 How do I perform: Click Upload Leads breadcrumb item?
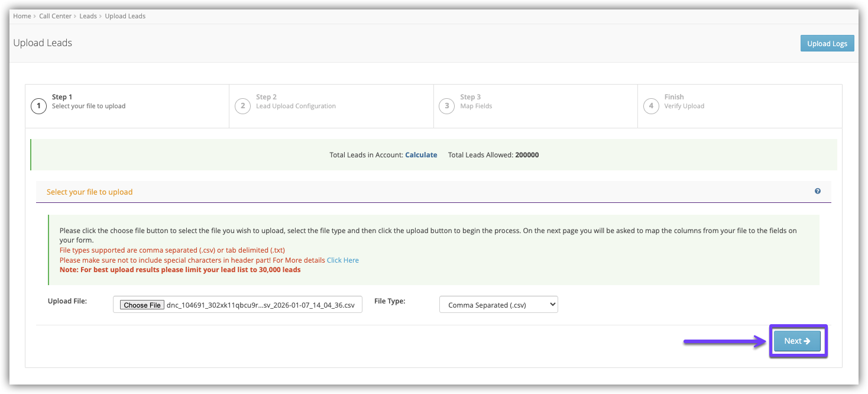click(x=125, y=16)
